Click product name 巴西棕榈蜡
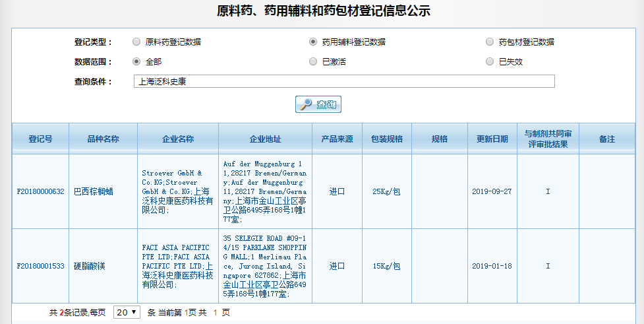This screenshot has width=644, height=324. point(93,191)
